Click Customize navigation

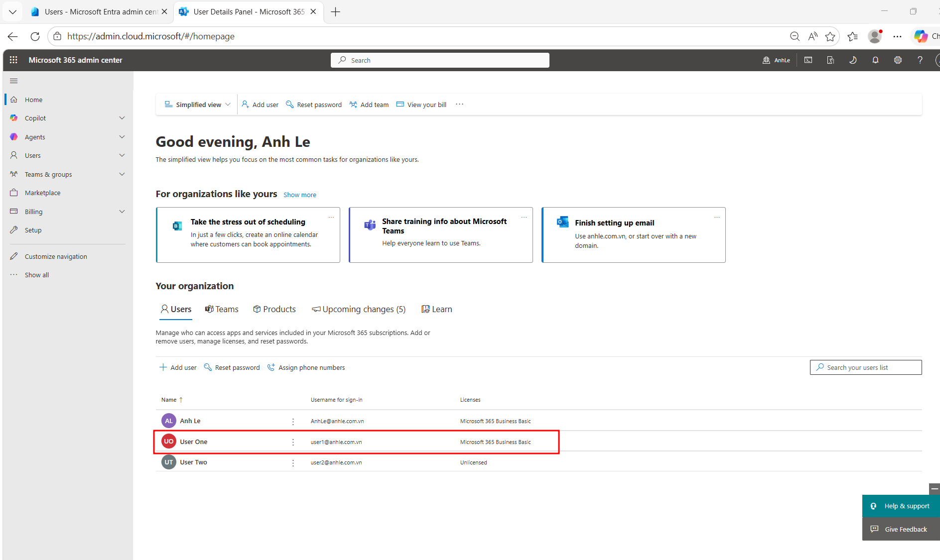coord(56,256)
